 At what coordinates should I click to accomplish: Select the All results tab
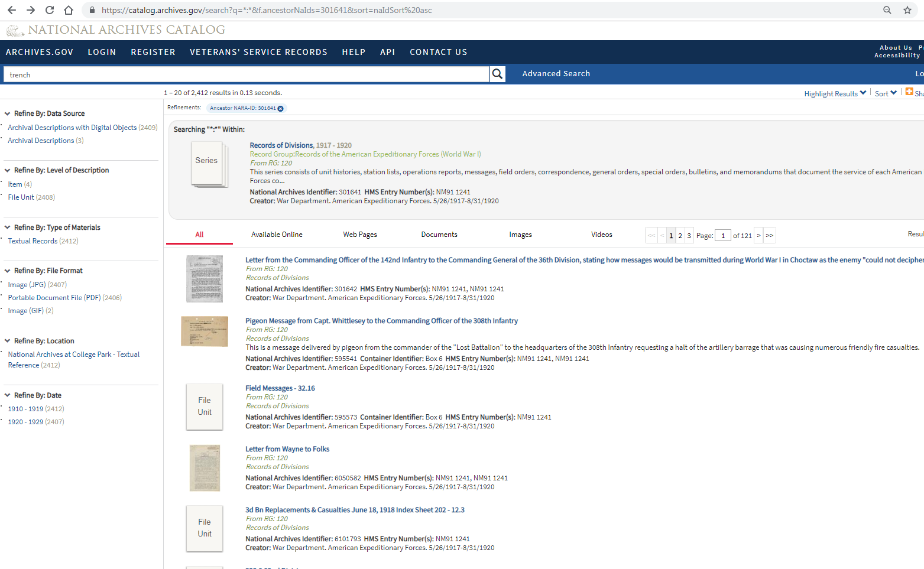tap(199, 235)
